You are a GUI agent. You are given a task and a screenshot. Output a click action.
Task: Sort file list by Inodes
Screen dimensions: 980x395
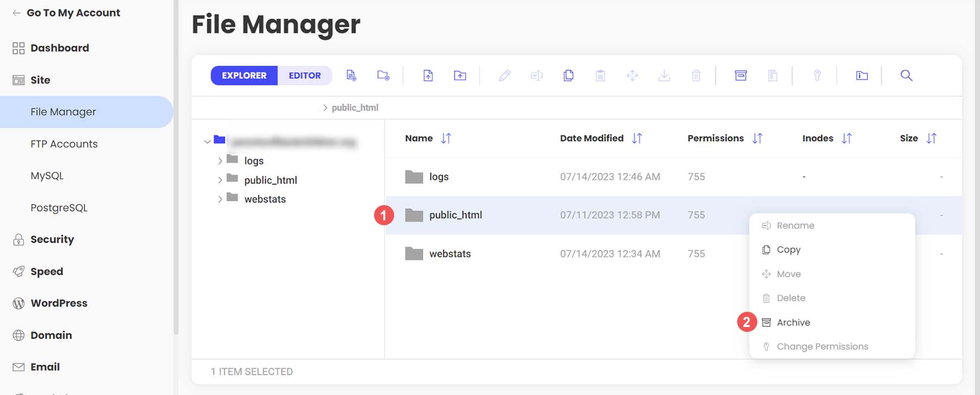coord(847,138)
